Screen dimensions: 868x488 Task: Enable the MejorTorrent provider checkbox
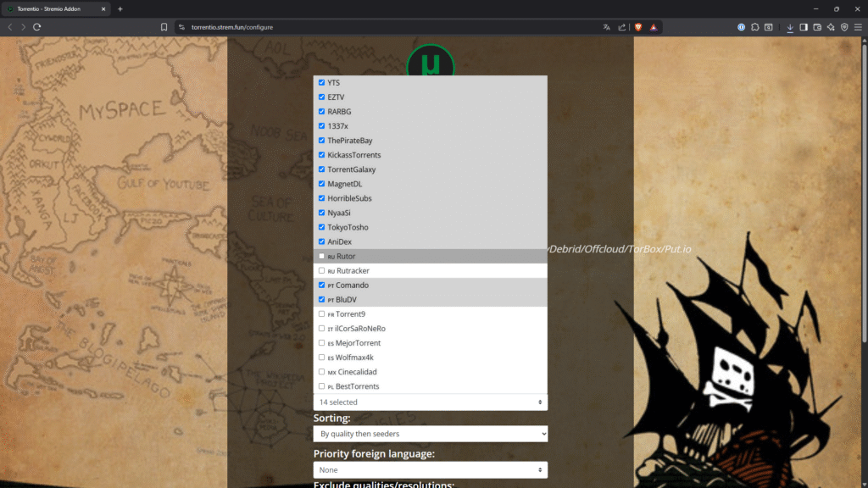tap(321, 343)
